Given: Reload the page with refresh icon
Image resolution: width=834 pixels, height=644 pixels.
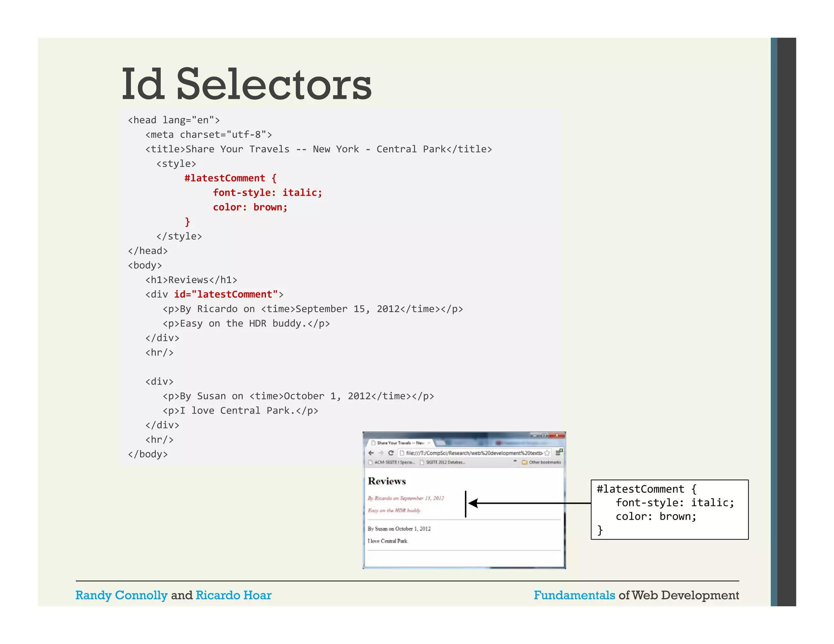Looking at the screenshot, I should click(x=391, y=453).
